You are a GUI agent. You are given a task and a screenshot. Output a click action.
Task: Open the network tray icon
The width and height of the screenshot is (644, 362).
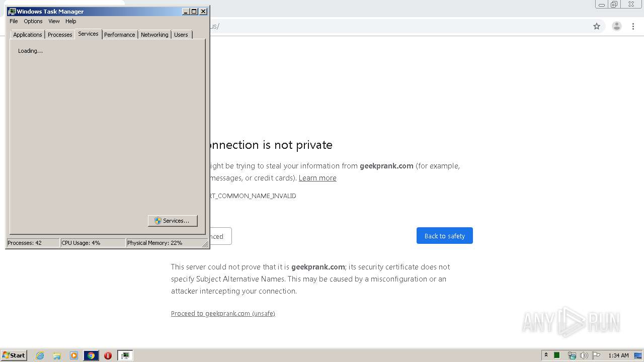572,355
